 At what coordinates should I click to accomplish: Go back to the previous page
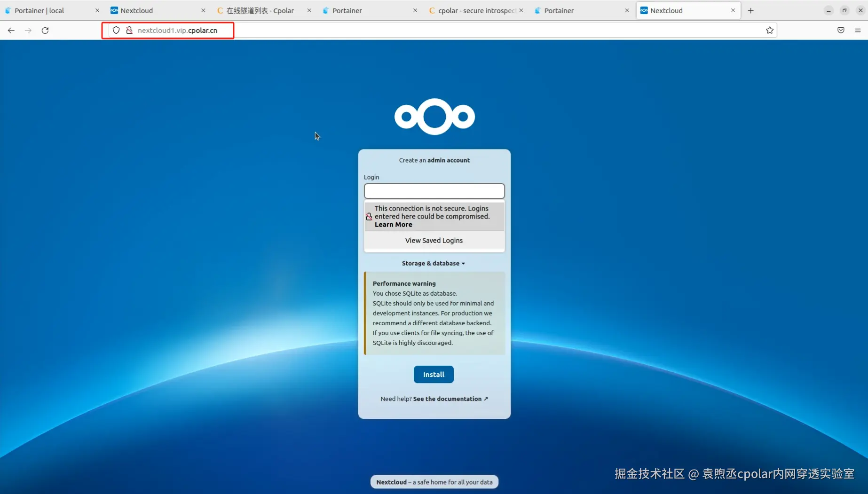(x=11, y=30)
